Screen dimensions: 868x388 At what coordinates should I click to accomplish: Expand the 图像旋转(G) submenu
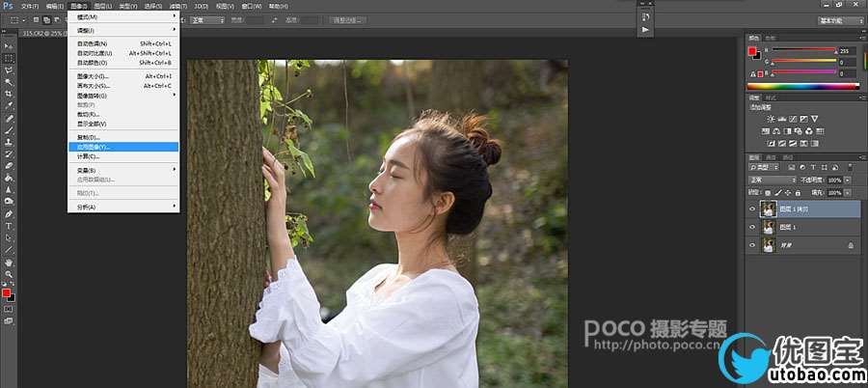coord(122,96)
